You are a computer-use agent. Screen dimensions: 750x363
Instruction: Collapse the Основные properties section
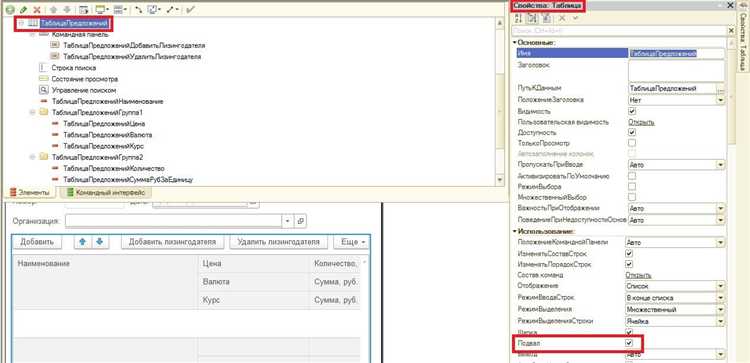click(x=515, y=43)
